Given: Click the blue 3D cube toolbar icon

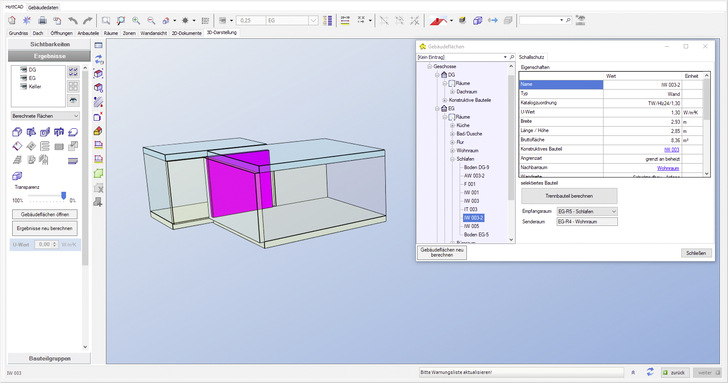Looking at the screenshot, I should tap(477, 20).
